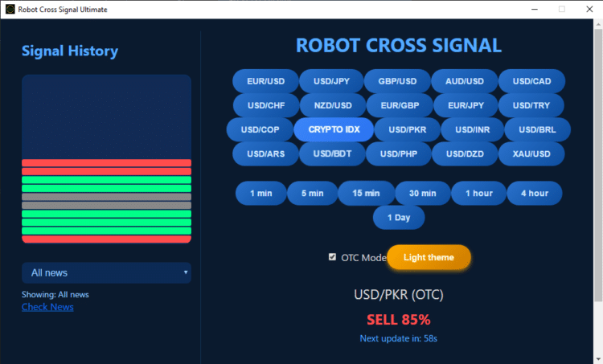603x364 pixels.
Task: Choose the USD/INR pair
Action: 473,129
